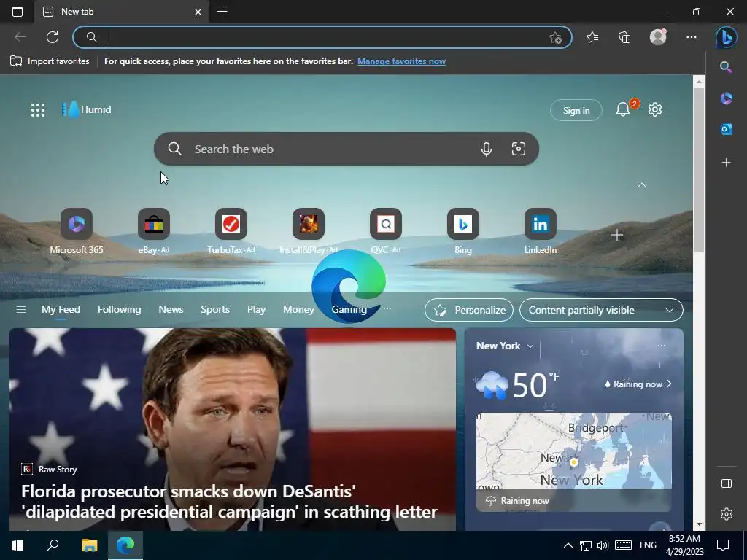Open Outlook in the sidebar
Viewport: 747px width, 560px height.
[726, 129]
